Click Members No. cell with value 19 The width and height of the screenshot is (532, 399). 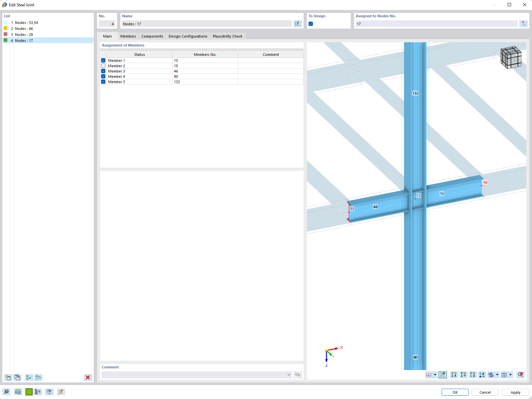205,66
